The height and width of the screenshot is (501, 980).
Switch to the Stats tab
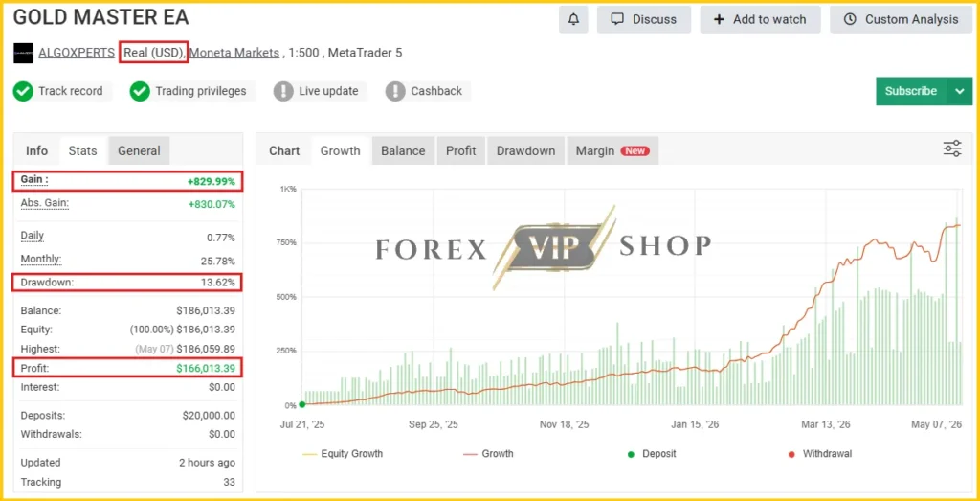(82, 150)
